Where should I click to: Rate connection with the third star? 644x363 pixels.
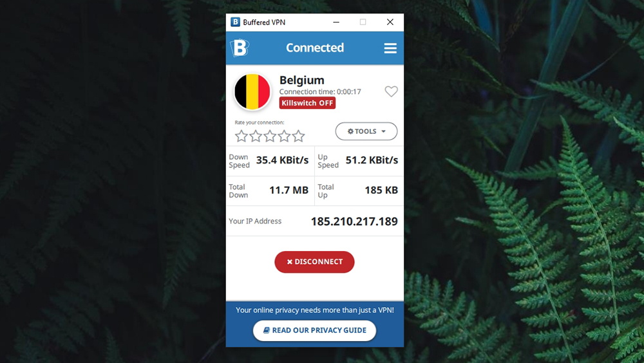[x=270, y=136]
